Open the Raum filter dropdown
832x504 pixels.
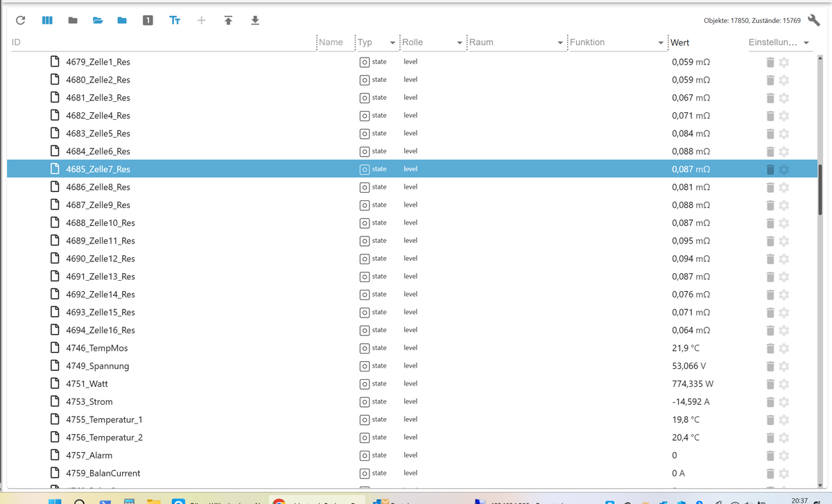[560, 43]
